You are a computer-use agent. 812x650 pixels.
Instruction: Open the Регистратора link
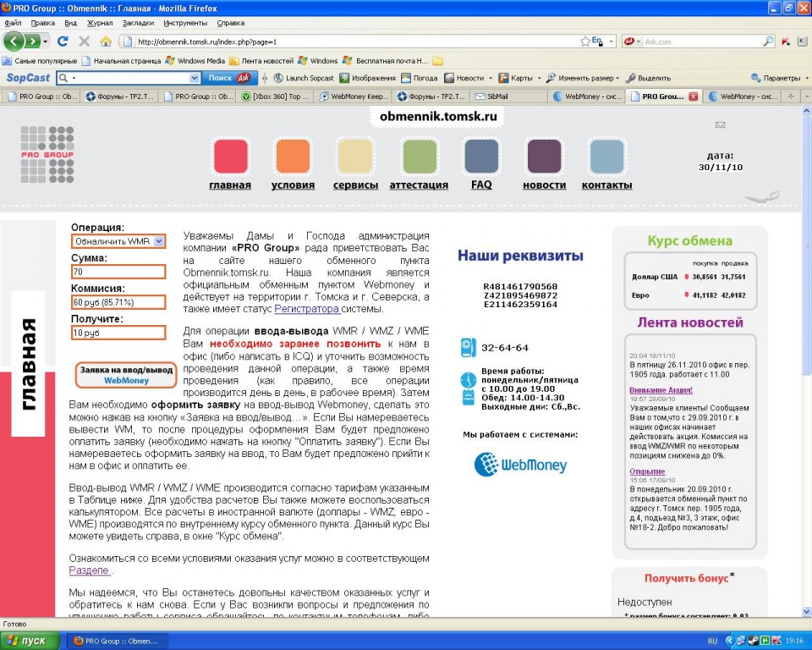[x=306, y=309]
